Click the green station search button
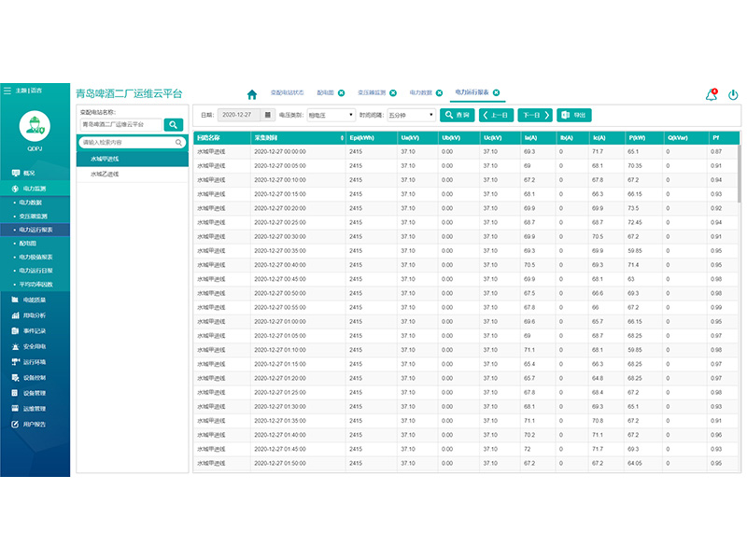 point(174,124)
